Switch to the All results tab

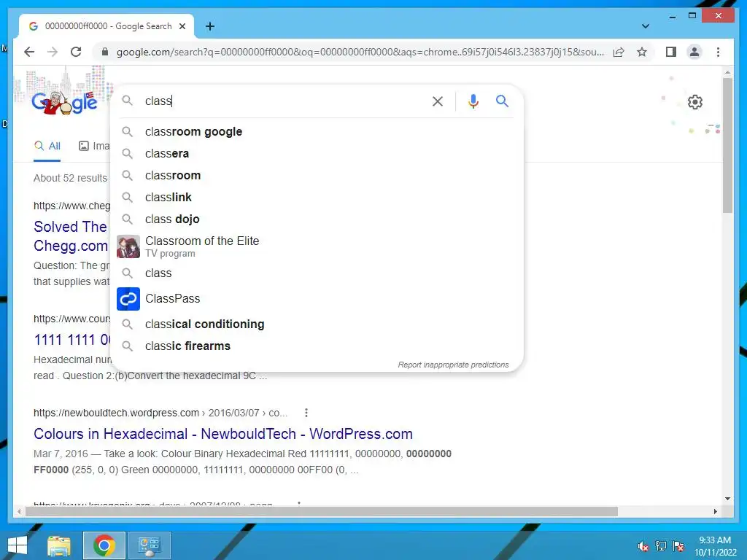pyautogui.click(x=47, y=146)
